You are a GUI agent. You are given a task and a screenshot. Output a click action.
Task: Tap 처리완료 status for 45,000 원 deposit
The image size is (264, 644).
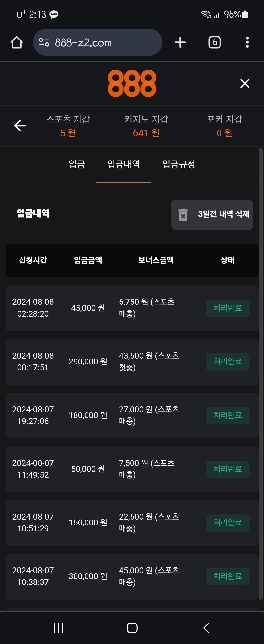(x=227, y=308)
